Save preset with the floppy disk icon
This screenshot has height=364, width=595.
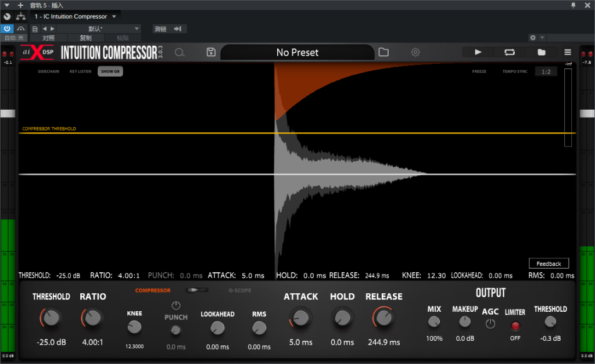tap(211, 52)
